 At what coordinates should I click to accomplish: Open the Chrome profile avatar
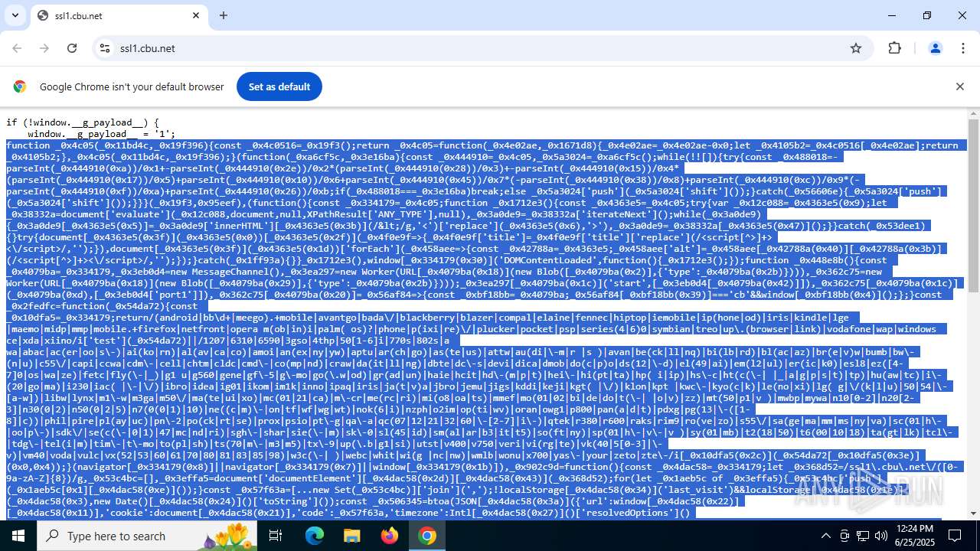click(935, 48)
